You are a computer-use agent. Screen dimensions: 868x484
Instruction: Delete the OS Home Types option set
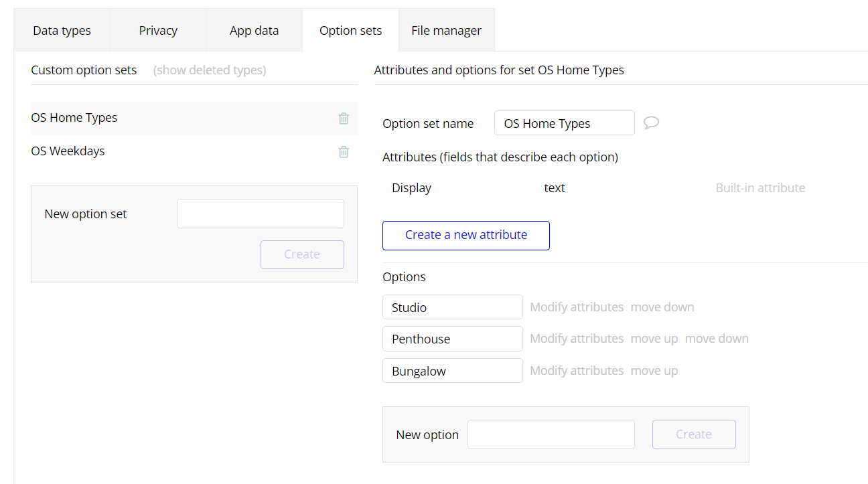344,118
